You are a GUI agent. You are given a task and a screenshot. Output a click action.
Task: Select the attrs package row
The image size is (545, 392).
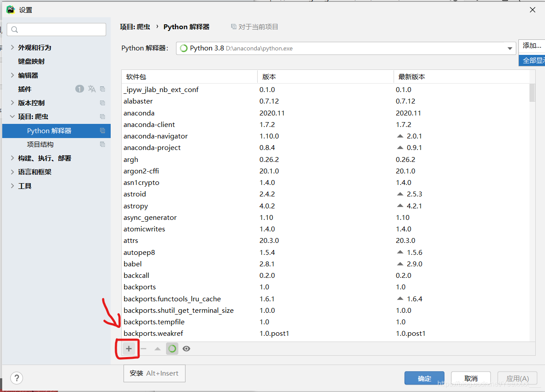[325, 241]
